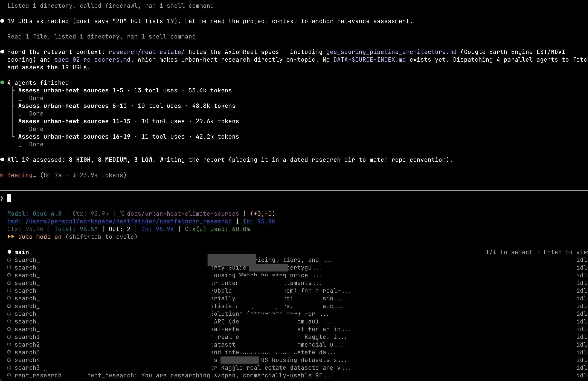The image size is (588, 381).
Task: Click 'US housing datasets s...' description text
Action: pyautogui.click(x=304, y=360)
